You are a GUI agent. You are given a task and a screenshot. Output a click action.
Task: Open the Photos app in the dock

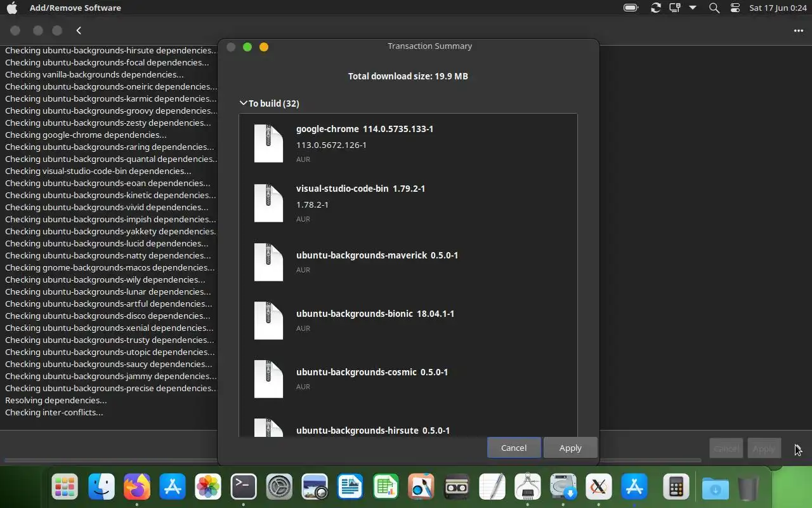[x=208, y=487]
